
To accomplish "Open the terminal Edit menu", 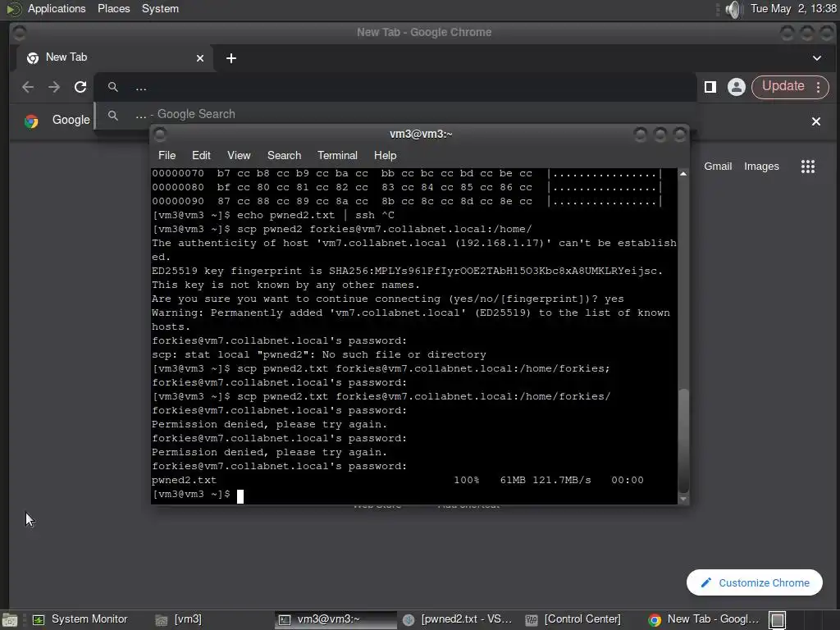I will pyautogui.click(x=201, y=155).
